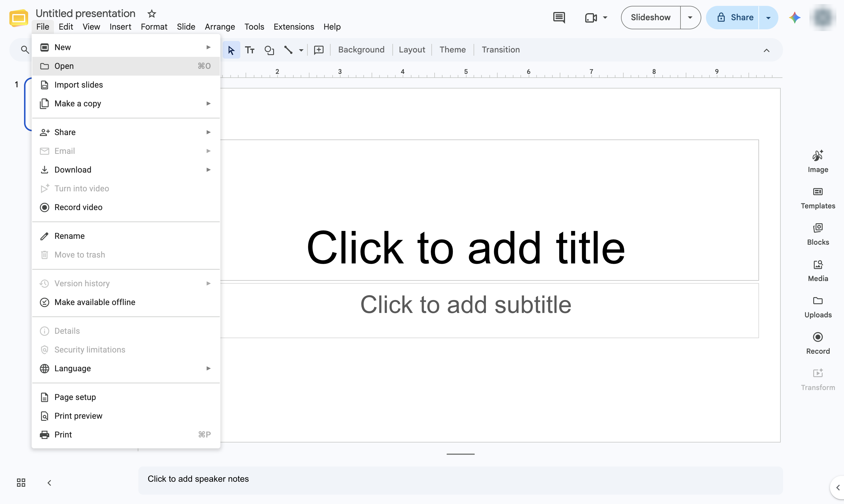The width and height of the screenshot is (844, 504).
Task: Click the Theme toolbar button
Action: [452, 50]
